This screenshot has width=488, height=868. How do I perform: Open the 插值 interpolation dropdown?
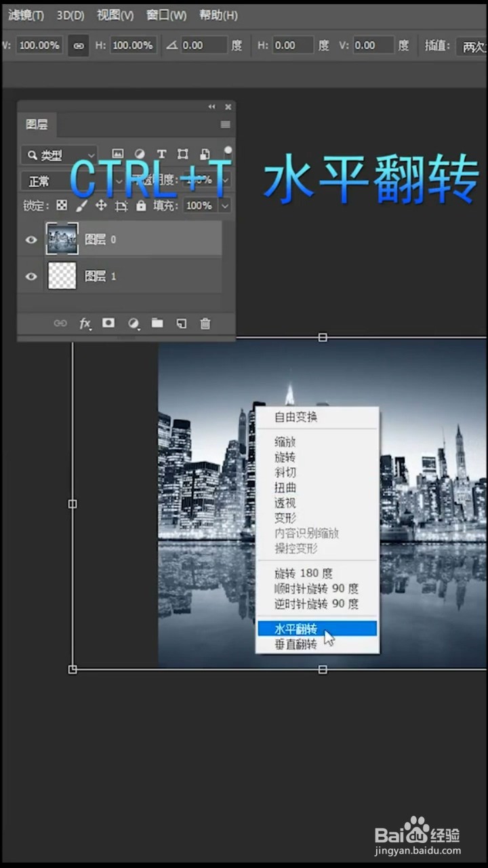click(472, 46)
